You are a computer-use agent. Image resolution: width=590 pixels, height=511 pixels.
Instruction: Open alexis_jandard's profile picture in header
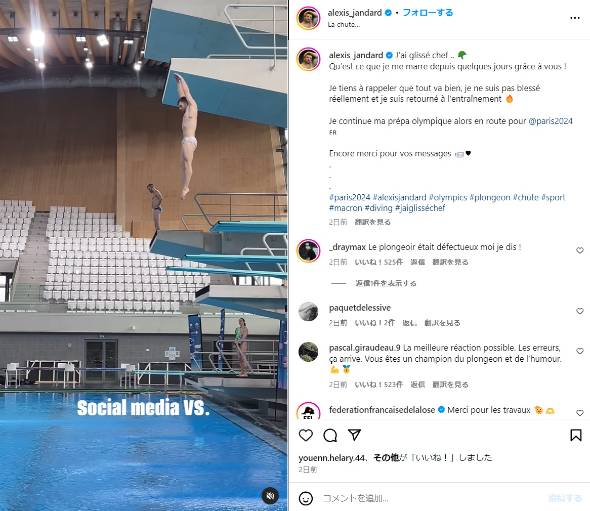(308, 18)
